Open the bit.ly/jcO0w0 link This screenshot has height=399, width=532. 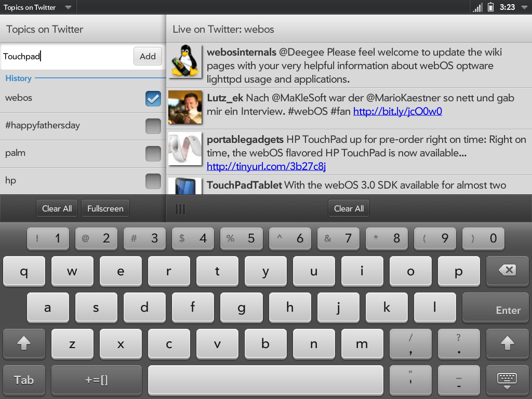click(x=397, y=111)
